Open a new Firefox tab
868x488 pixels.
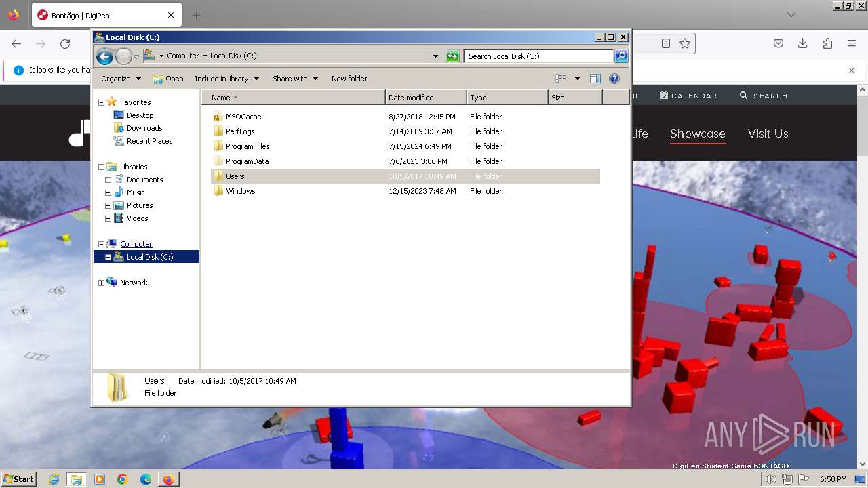click(x=196, y=15)
